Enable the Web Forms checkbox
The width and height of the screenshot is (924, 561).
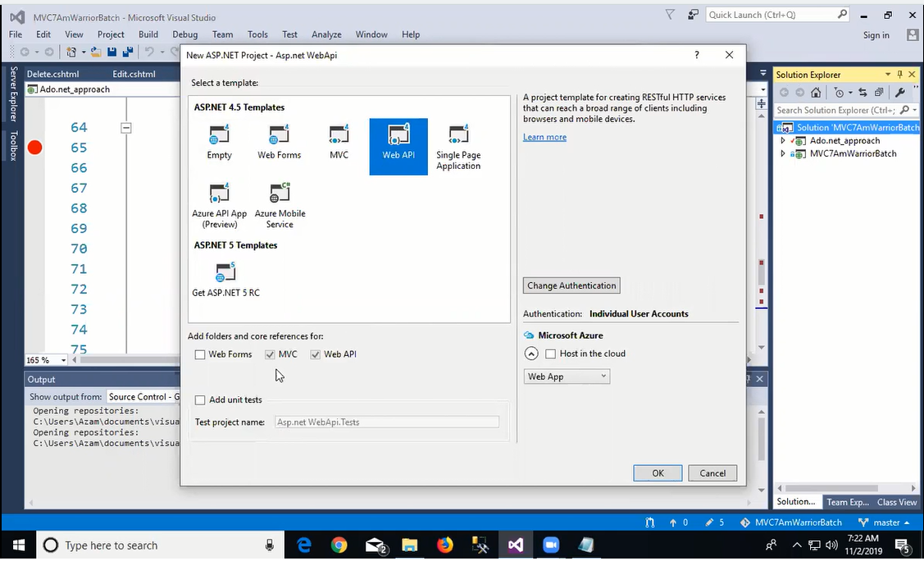(200, 355)
